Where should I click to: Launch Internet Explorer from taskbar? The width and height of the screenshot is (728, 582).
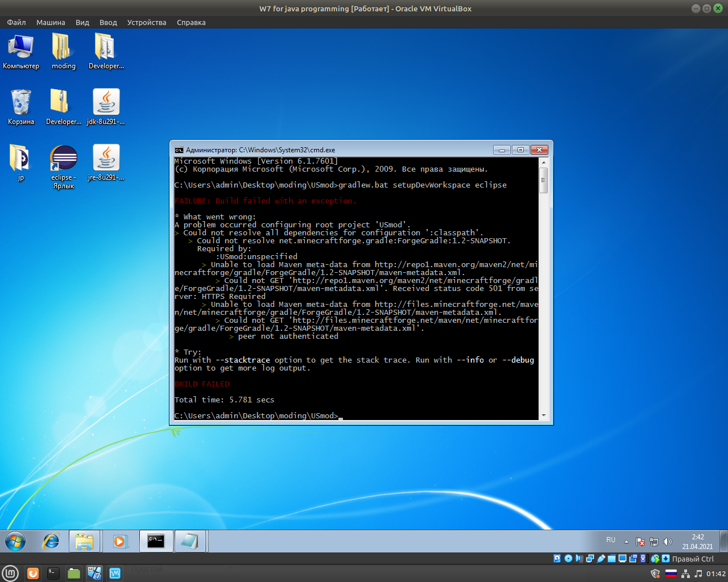pyautogui.click(x=51, y=541)
